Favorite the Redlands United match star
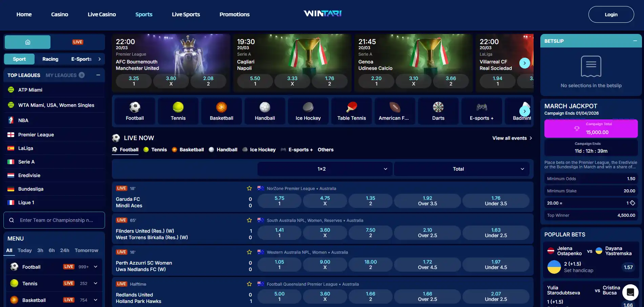 tap(249, 284)
